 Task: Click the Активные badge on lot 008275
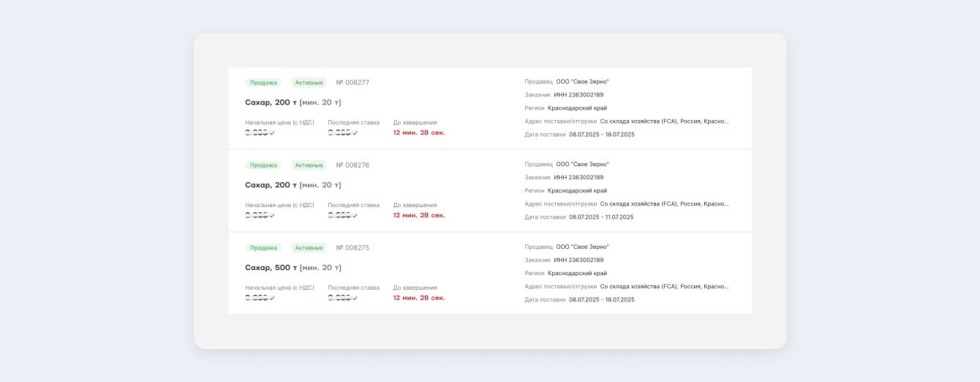309,248
